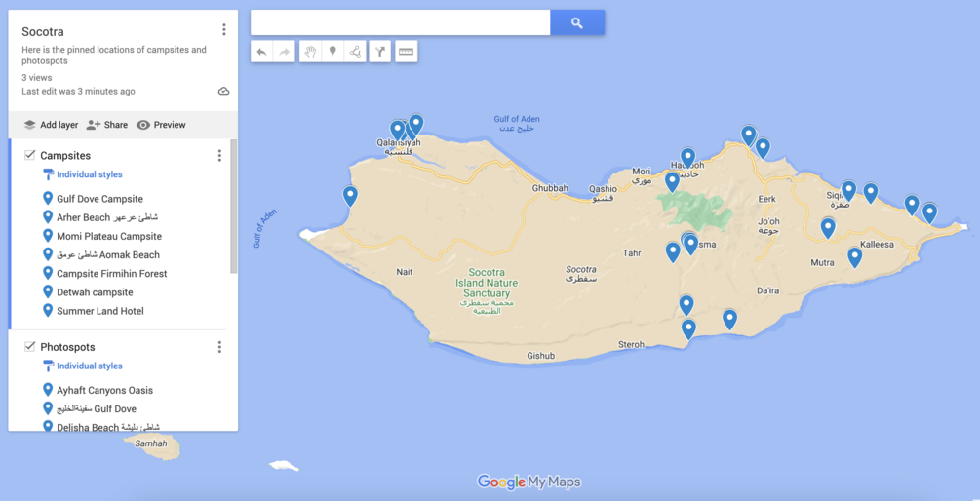Click the map pin at the green park area edge
The height and width of the screenshot is (501, 980).
pos(672,182)
